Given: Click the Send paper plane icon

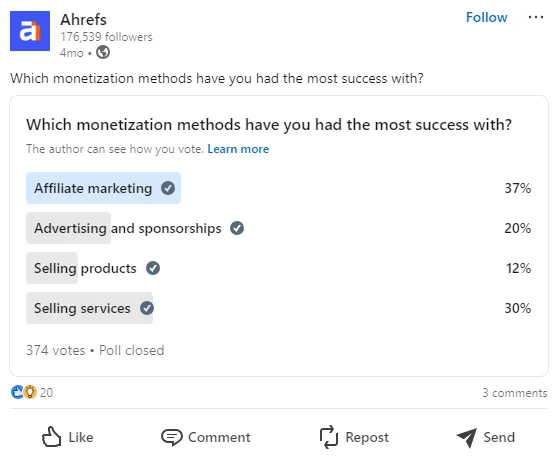Looking at the screenshot, I should point(467,437).
